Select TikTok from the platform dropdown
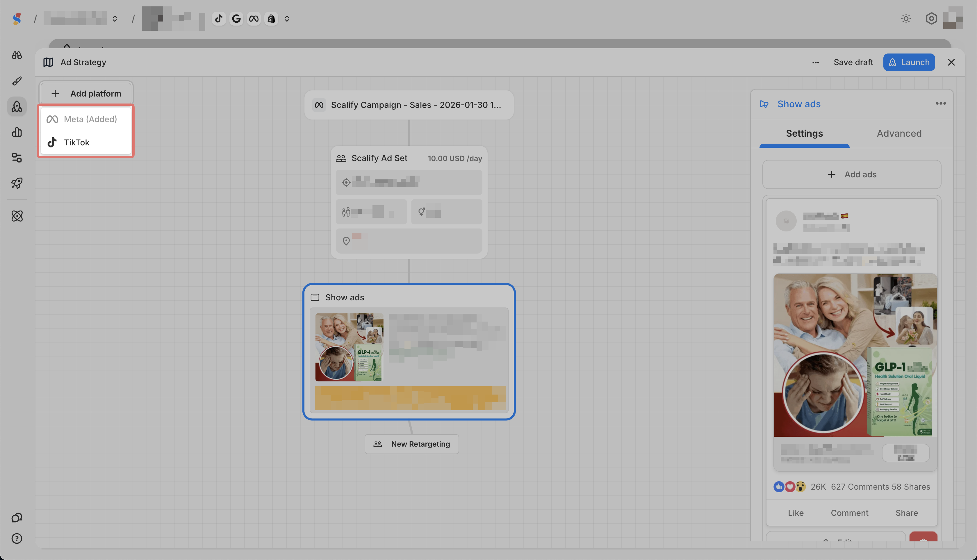The height and width of the screenshot is (560, 977). 76,142
